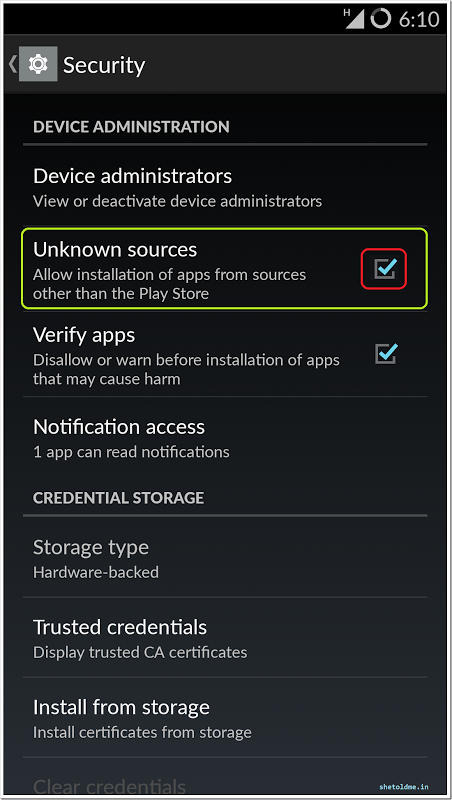This screenshot has height=800, width=452.
Task: Tap the Storage type entry
Action: point(225,558)
